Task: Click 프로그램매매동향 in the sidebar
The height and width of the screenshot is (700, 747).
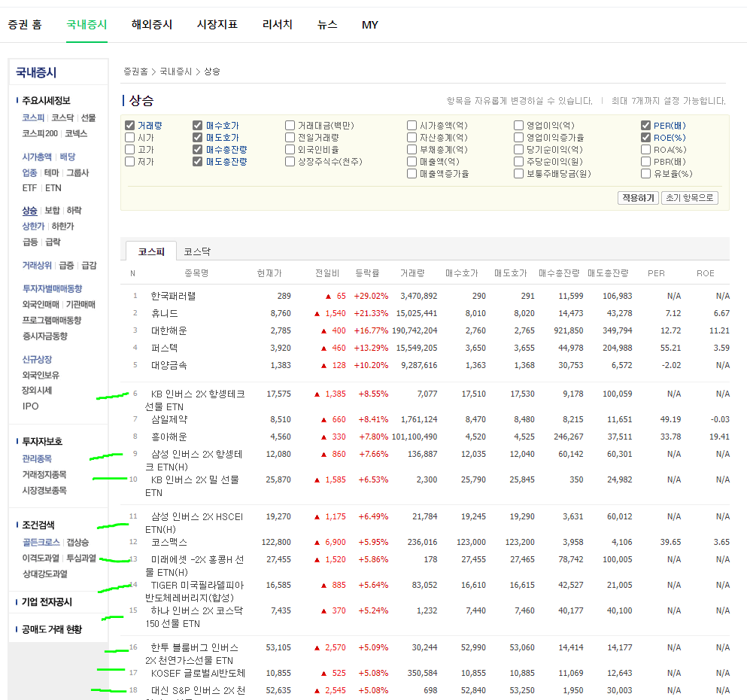Action: click(52, 320)
